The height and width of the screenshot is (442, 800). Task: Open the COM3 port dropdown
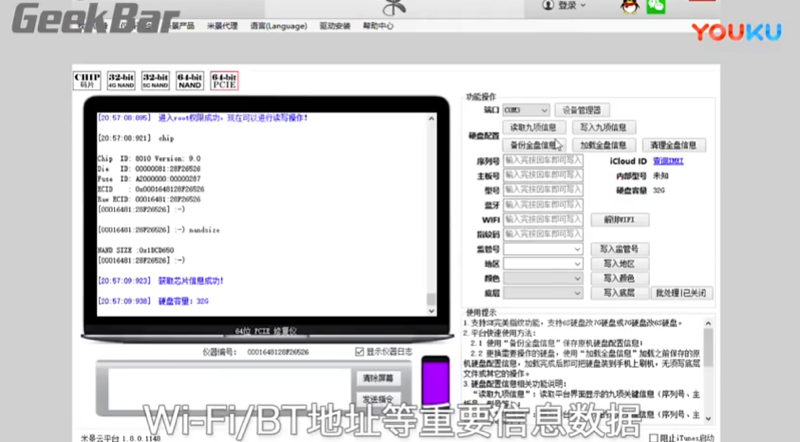[526, 110]
